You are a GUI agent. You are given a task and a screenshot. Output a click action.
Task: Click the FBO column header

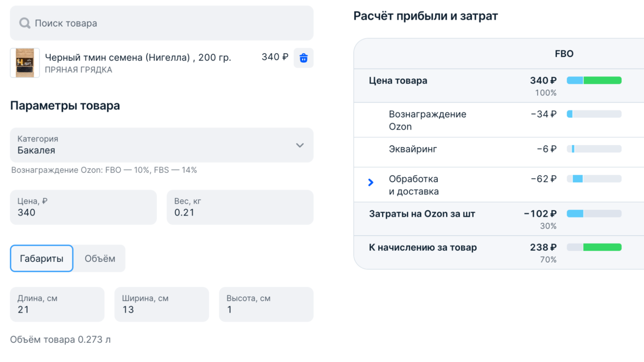(x=564, y=54)
